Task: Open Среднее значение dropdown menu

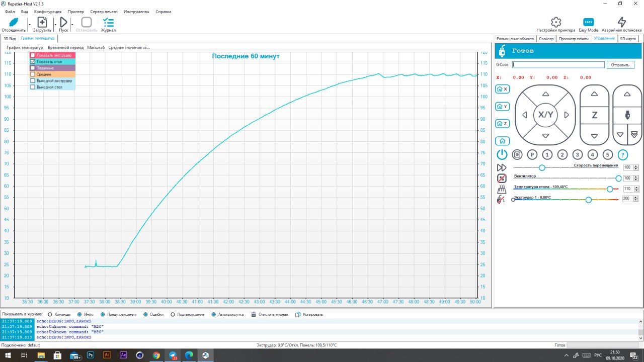Action: click(129, 48)
